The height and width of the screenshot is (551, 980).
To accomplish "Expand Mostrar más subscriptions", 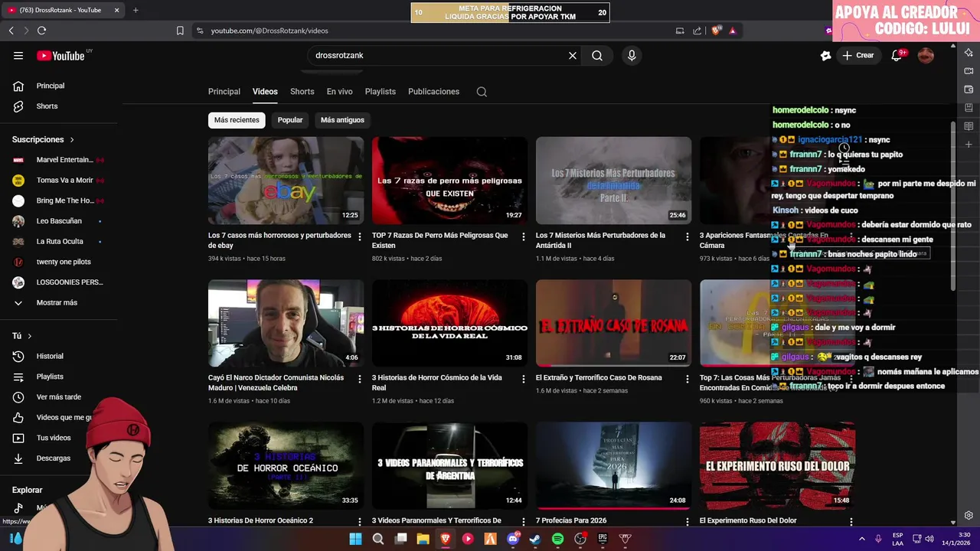I will (x=58, y=302).
